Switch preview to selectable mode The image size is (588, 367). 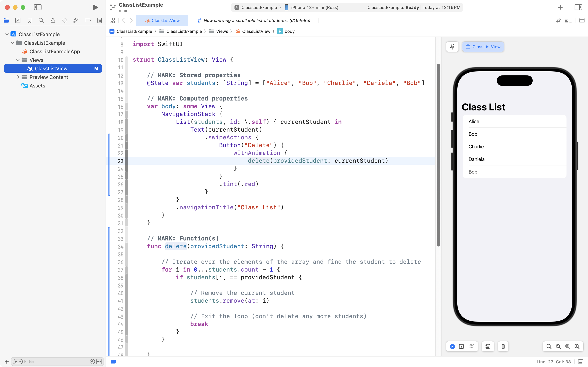click(461, 346)
